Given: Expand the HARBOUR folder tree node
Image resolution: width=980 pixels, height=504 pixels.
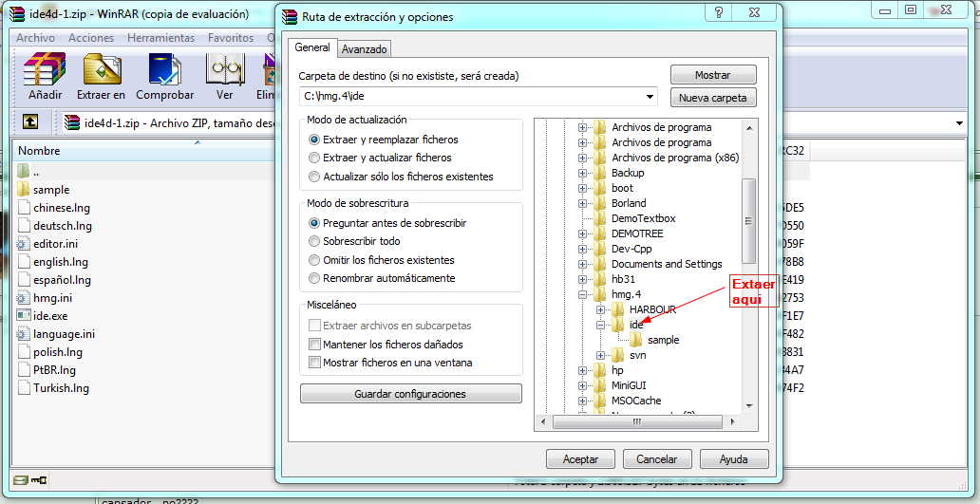Looking at the screenshot, I should coord(601,310).
